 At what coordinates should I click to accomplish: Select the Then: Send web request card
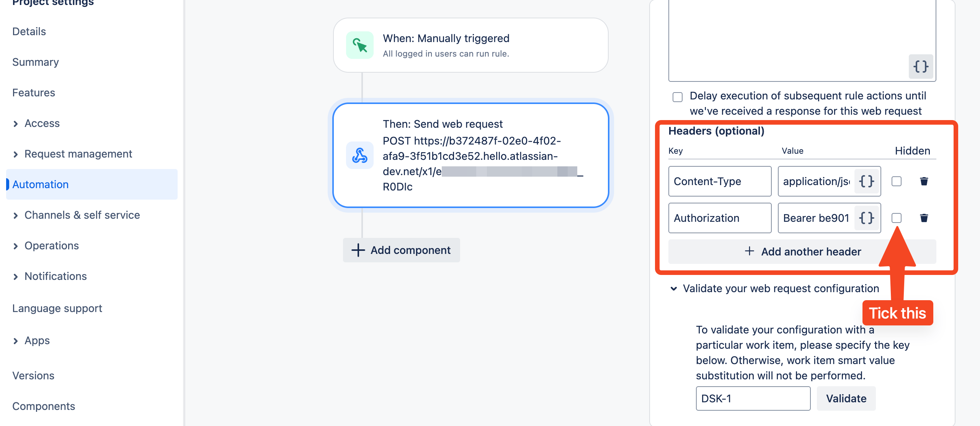pos(471,155)
